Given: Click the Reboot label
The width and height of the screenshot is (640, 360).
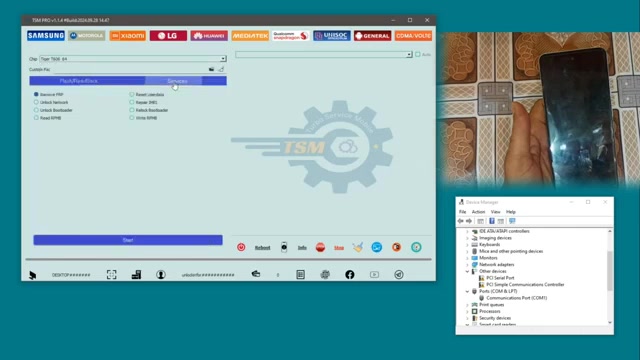Looking at the screenshot, I should [x=262, y=248].
